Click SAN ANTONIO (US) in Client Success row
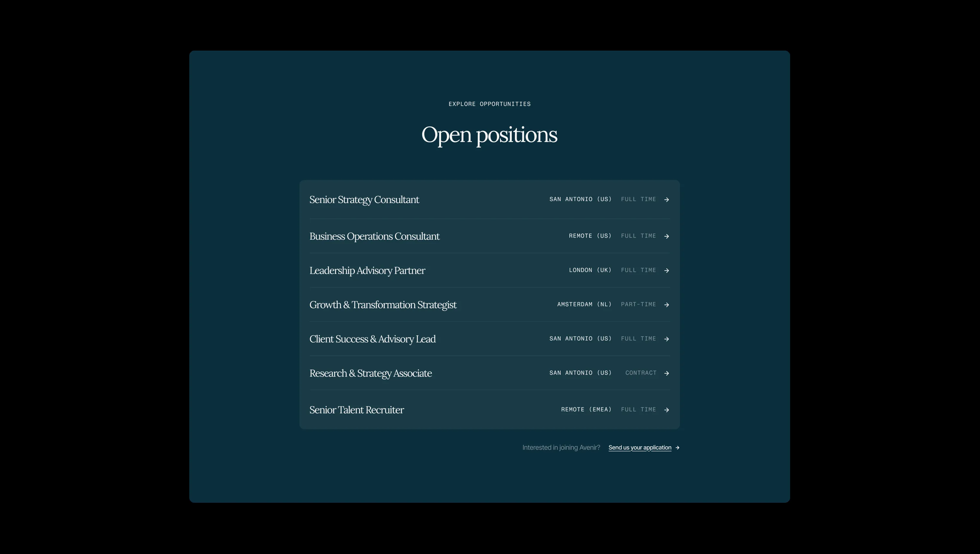The image size is (980, 554). [x=580, y=339]
